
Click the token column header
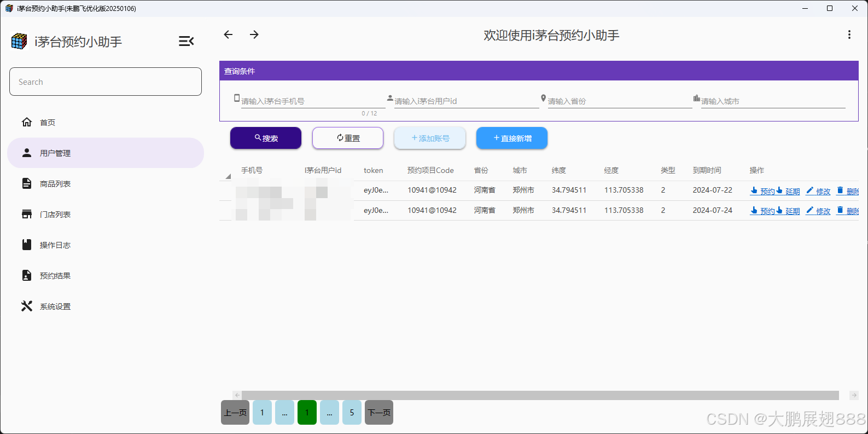pos(373,170)
